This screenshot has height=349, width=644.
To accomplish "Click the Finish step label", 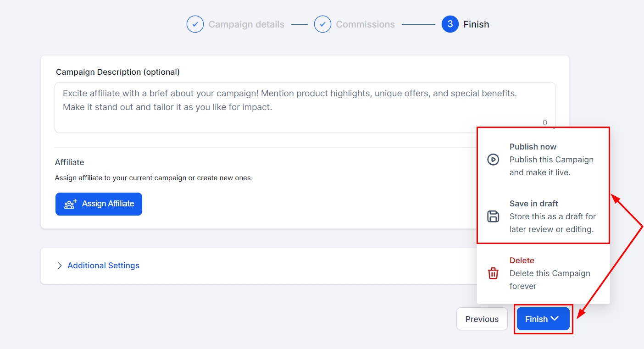I will (476, 24).
